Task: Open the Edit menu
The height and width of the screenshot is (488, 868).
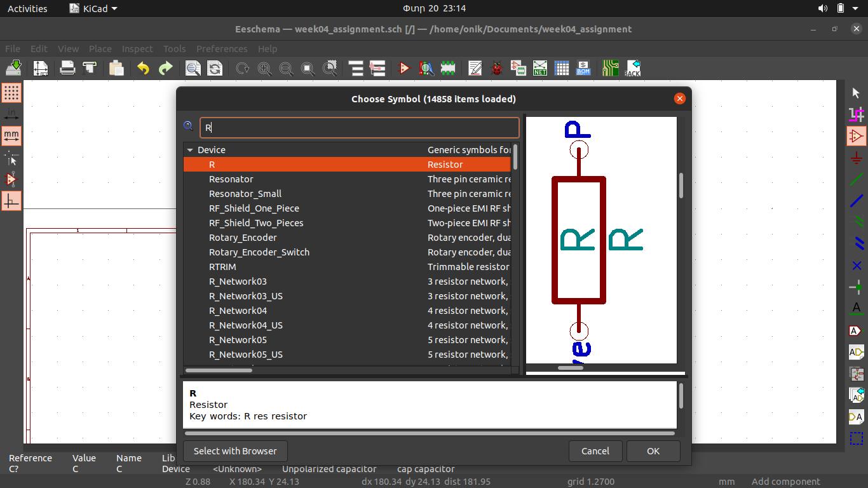Action: coord(39,48)
